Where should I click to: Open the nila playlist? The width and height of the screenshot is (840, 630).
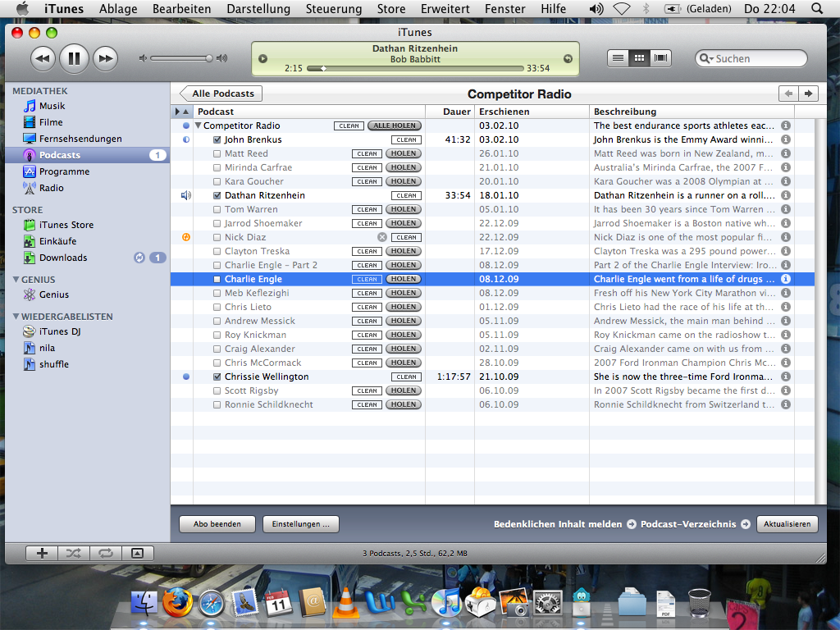point(47,348)
